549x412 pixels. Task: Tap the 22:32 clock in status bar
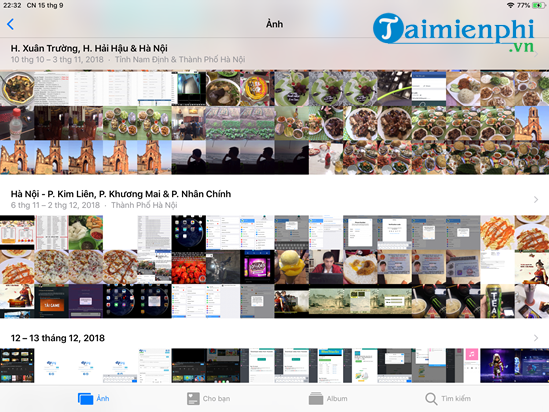pos(12,5)
